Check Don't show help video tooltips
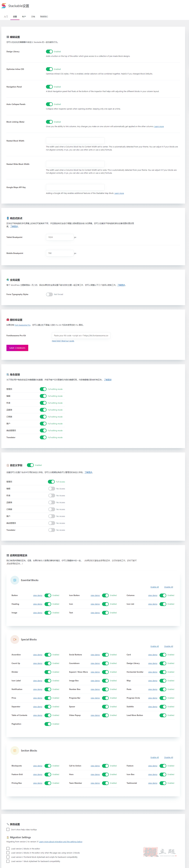This screenshot has height=868, width=189. pos(8,830)
